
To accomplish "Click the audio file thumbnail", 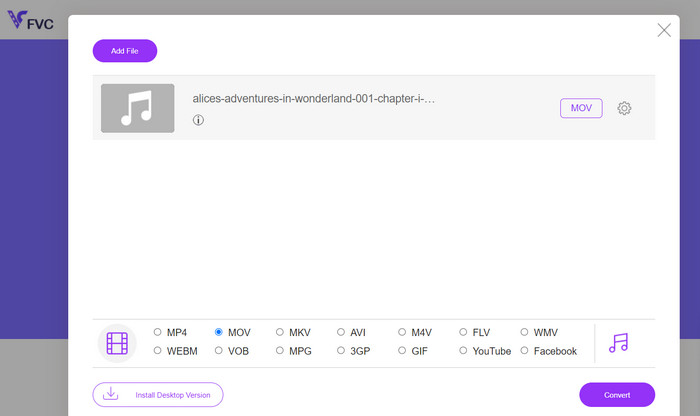I will click(137, 108).
